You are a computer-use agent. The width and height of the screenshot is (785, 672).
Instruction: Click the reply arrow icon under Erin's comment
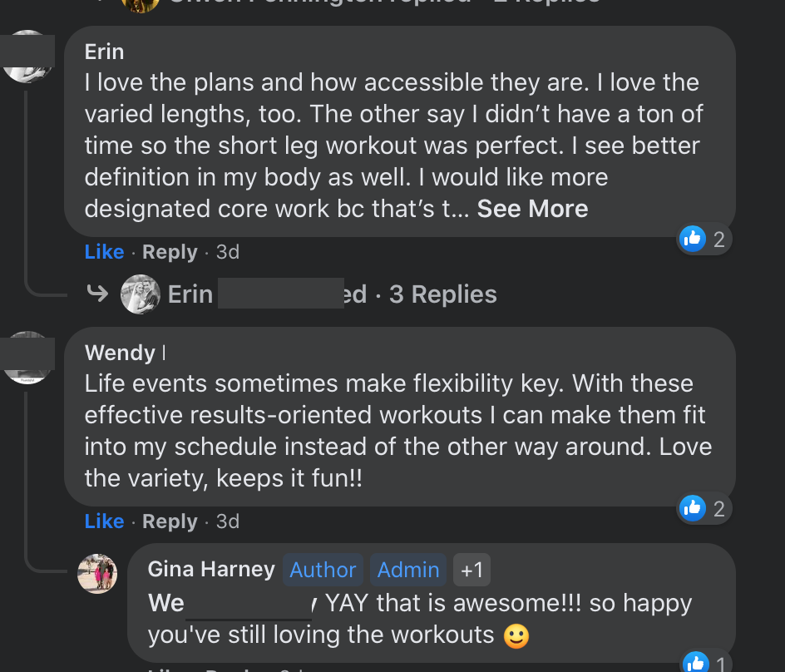pos(98,294)
